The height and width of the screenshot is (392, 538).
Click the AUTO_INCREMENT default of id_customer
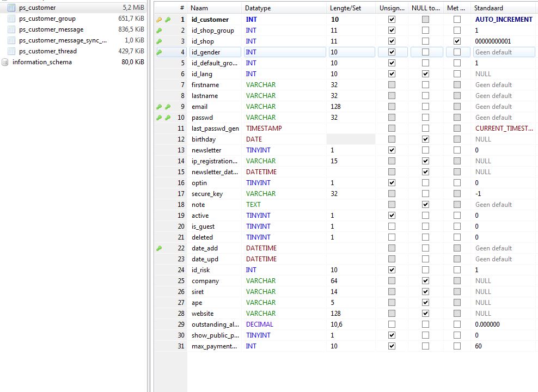pos(504,20)
